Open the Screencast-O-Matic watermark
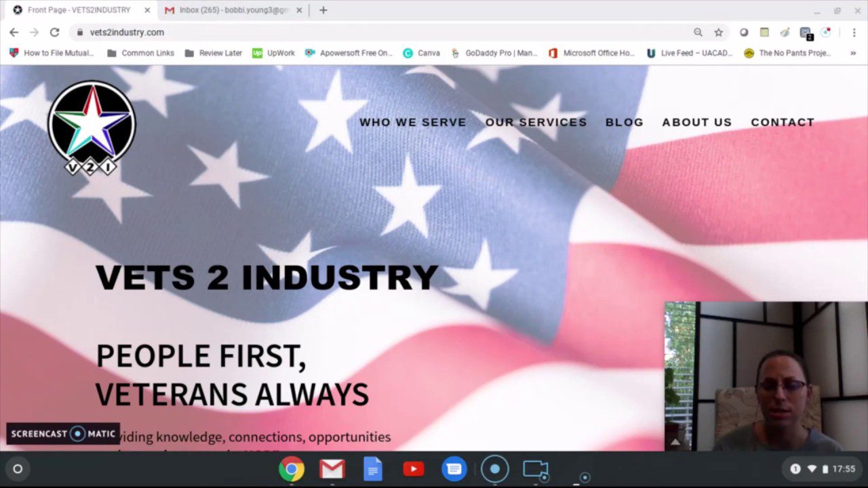This screenshot has height=488, width=868. coord(63,433)
